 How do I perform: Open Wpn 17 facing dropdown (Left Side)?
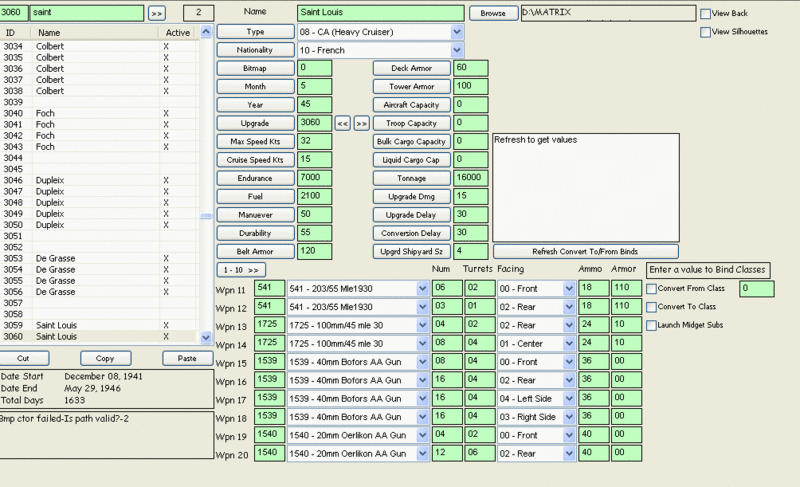point(569,399)
